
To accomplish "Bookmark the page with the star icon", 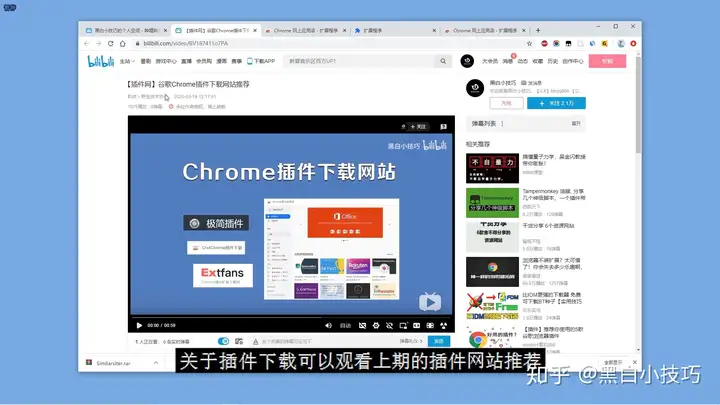I will 529,44.
